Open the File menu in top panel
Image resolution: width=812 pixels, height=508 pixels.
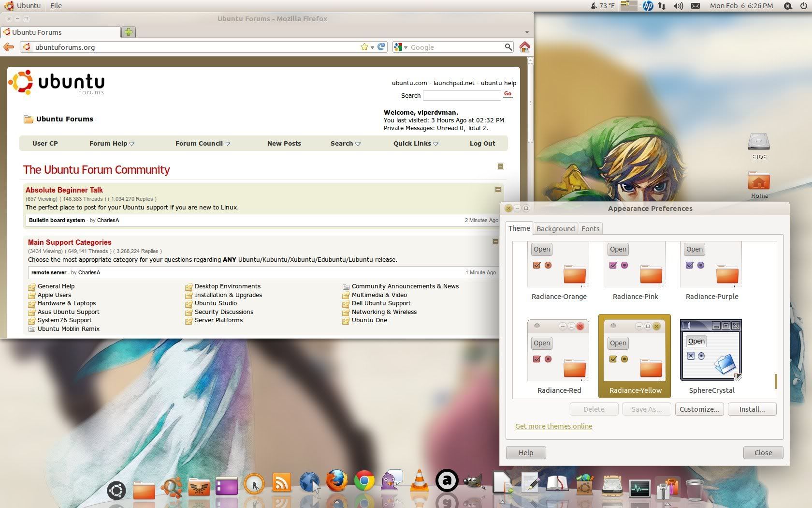tap(56, 6)
